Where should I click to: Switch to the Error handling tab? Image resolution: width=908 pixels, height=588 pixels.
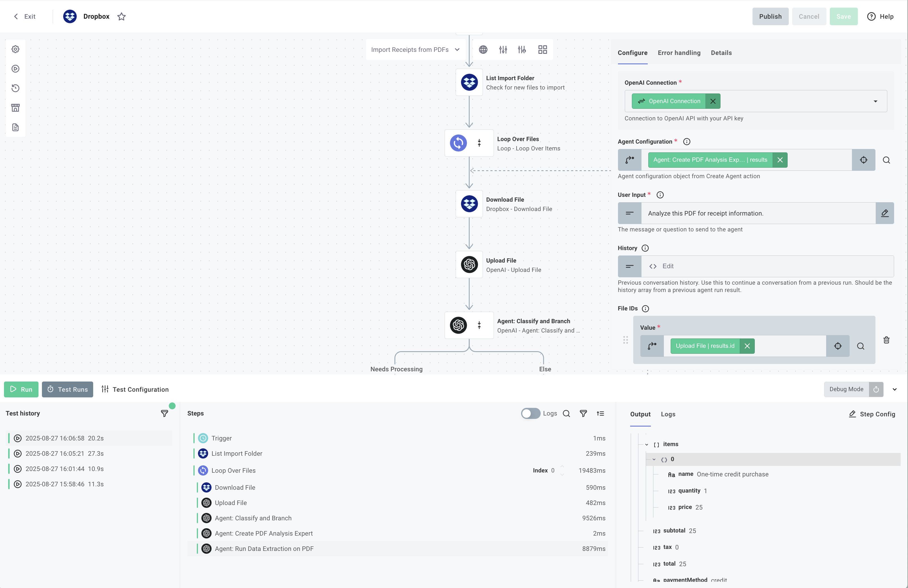679,53
